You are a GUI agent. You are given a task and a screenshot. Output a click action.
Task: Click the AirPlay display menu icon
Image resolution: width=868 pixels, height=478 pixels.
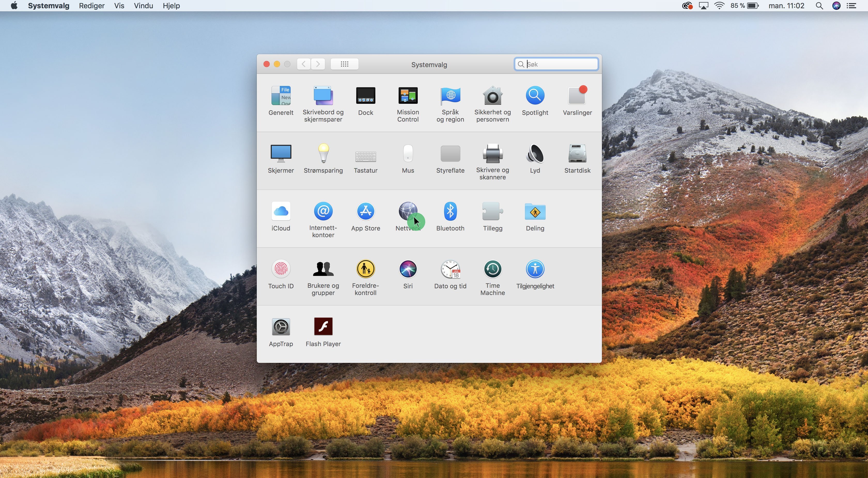pos(703,6)
